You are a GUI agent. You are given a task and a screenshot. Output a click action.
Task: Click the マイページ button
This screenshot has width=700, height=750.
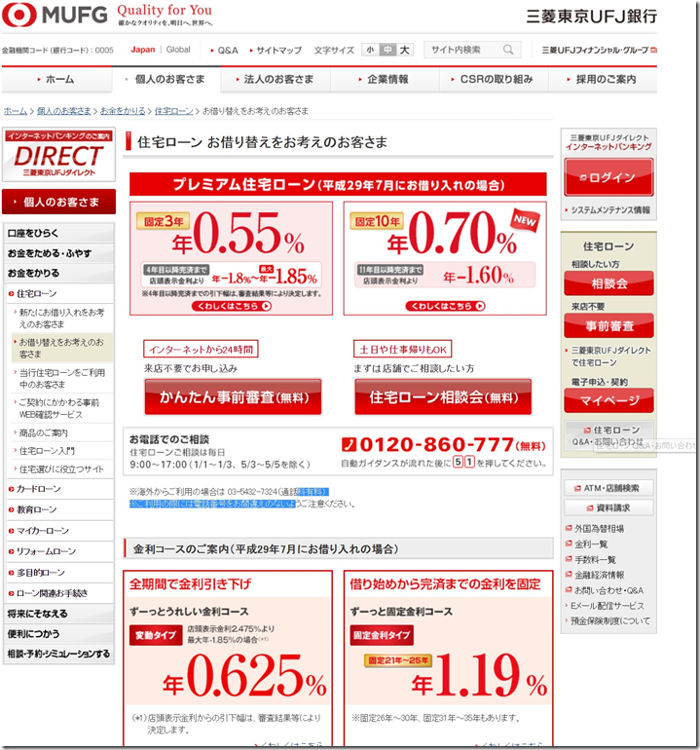coord(608,400)
